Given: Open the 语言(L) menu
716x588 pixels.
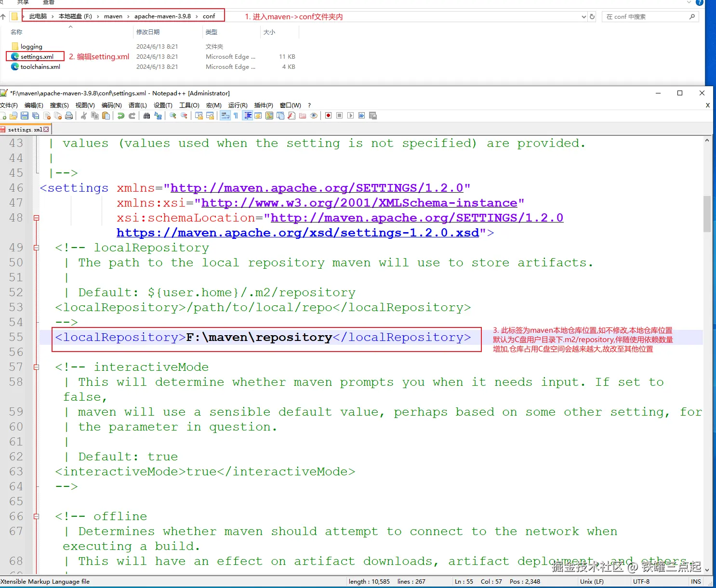Looking at the screenshot, I should tap(137, 105).
